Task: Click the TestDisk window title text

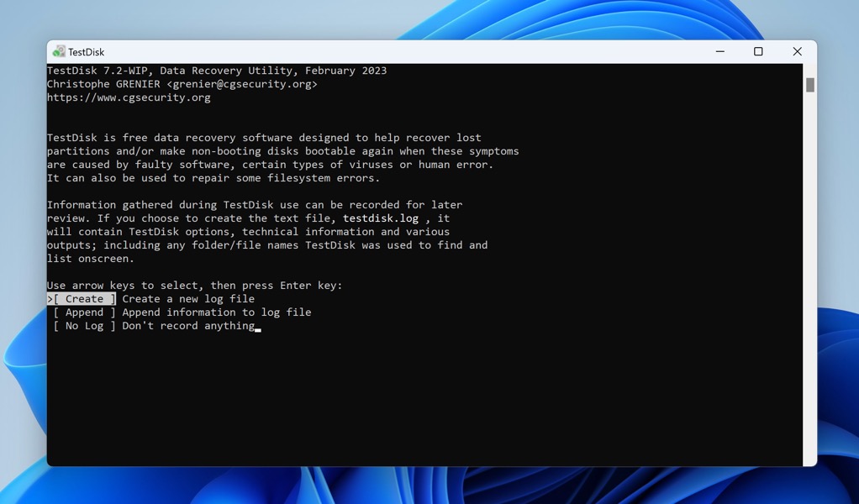Action: click(x=86, y=52)
